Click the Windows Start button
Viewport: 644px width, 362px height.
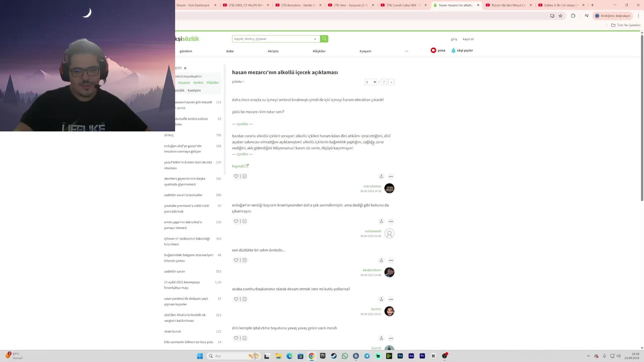(200, 356)
